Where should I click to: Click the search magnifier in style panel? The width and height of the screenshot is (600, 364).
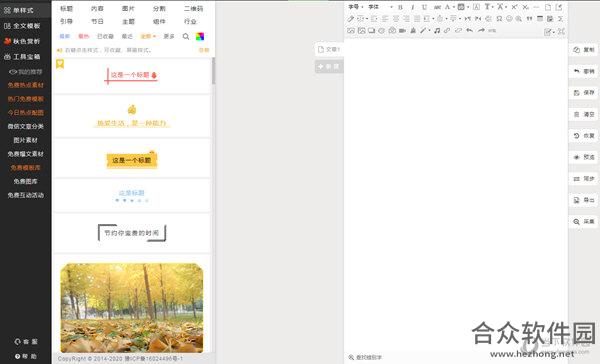pyautogui.click(x=186, y=36)
